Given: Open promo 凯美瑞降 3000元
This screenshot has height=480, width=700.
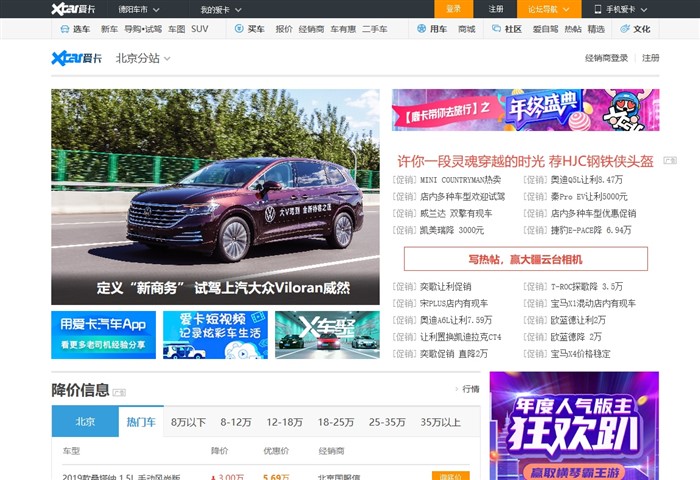Looking at the screenshot, I should pyautogui.click(x=452, y=230).
